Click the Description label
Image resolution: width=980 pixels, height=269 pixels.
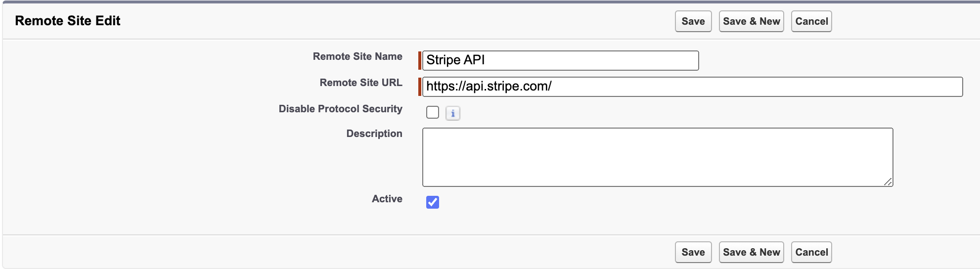374,134
